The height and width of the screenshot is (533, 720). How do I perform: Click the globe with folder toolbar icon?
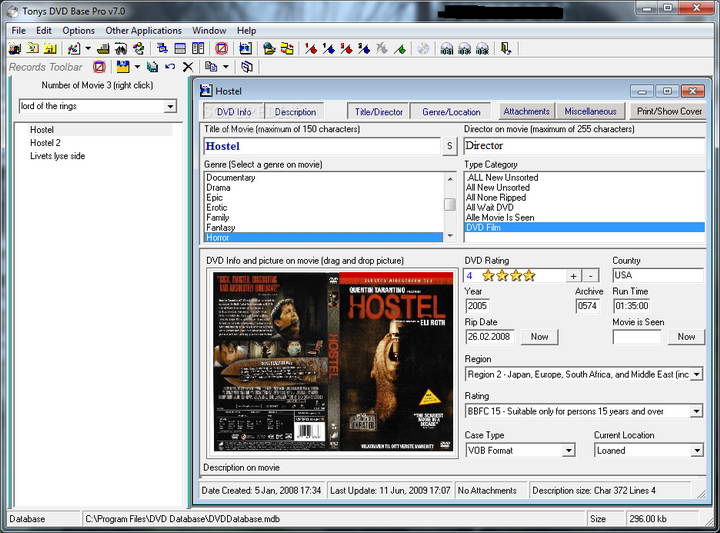269,48
